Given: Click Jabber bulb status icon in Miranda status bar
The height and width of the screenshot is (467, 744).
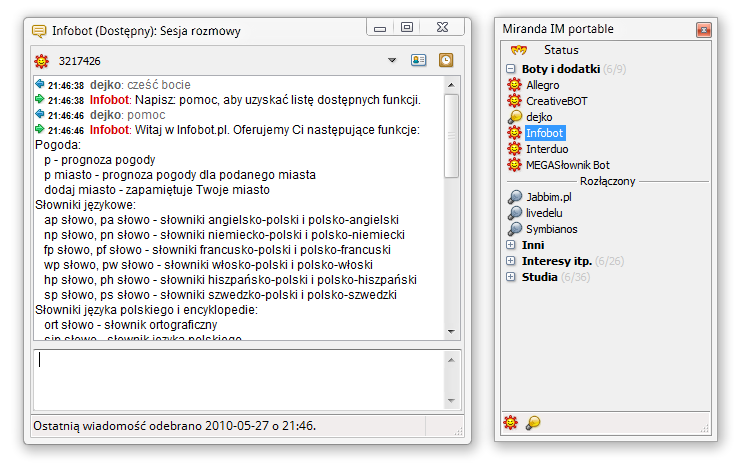Looking at the screenshot, I should click(533, 422).
